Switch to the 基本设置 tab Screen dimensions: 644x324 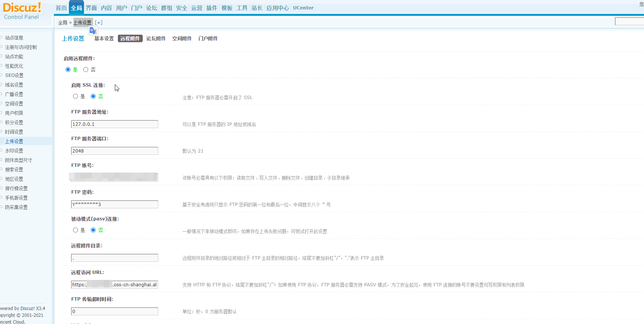click(x=104, y=38)
